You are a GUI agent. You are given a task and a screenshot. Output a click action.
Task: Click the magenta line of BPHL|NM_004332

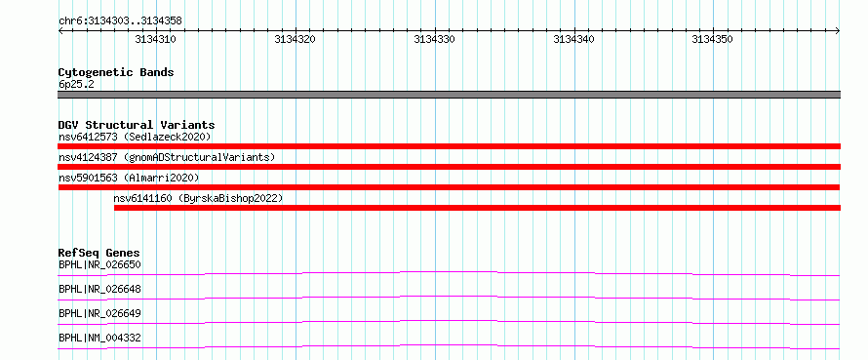pos(449,346)
